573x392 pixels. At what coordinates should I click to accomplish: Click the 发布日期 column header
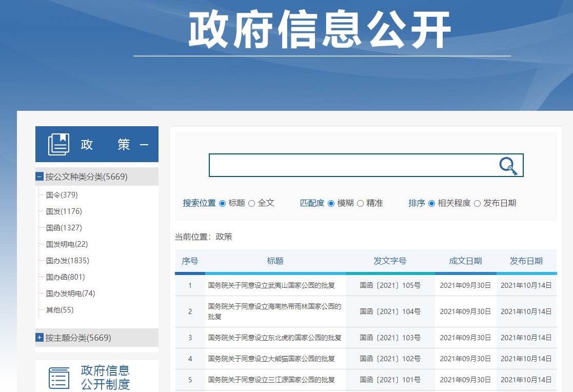pos(526,261)
